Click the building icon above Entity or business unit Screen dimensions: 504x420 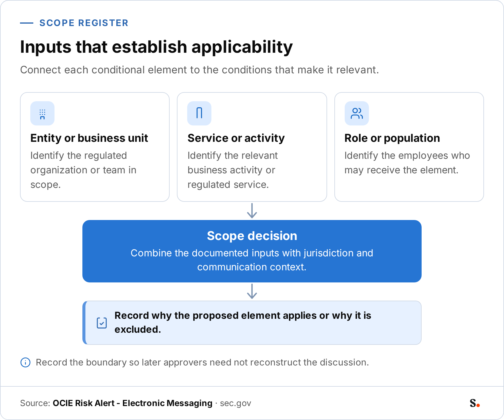click(x=42, y=113)
